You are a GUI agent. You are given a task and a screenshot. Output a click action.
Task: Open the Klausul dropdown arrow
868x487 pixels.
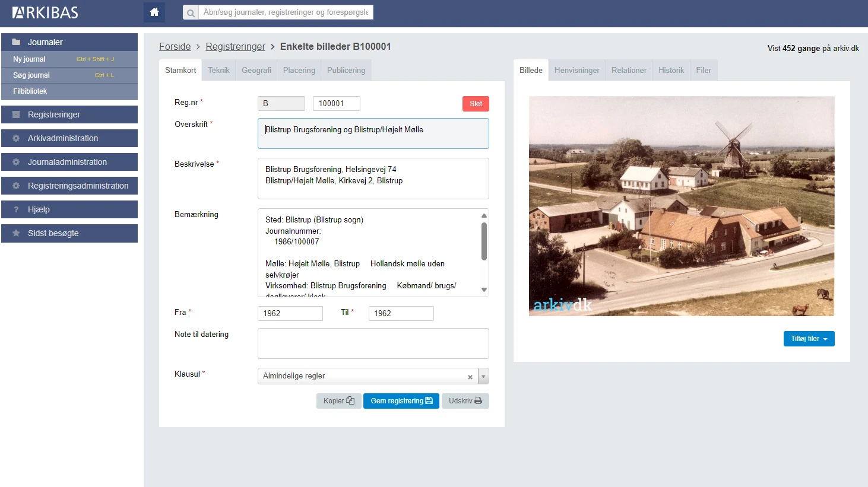click(483, 376)
